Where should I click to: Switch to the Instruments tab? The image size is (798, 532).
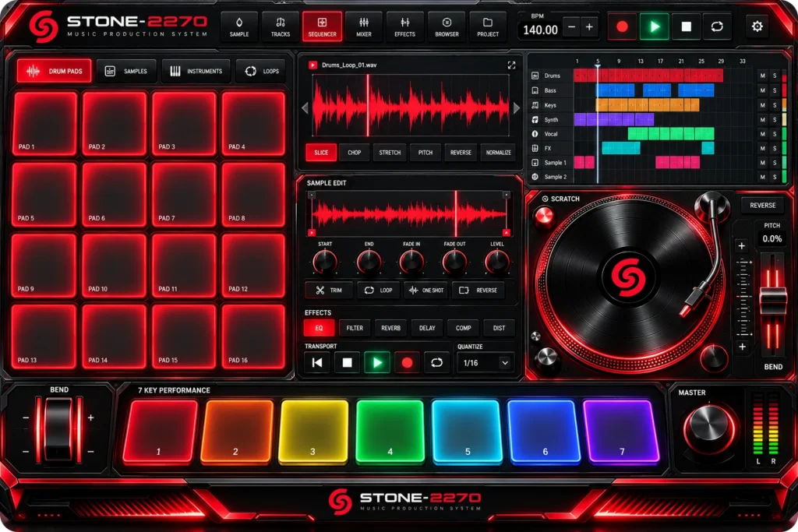coord(196,71)
